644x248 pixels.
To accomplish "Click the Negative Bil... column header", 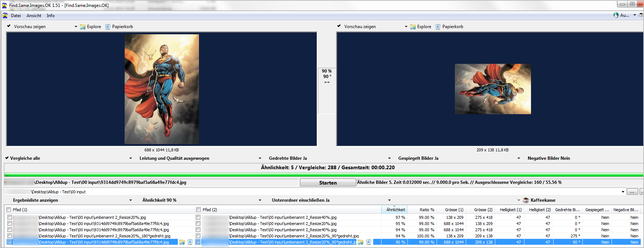I will (626, 210).
